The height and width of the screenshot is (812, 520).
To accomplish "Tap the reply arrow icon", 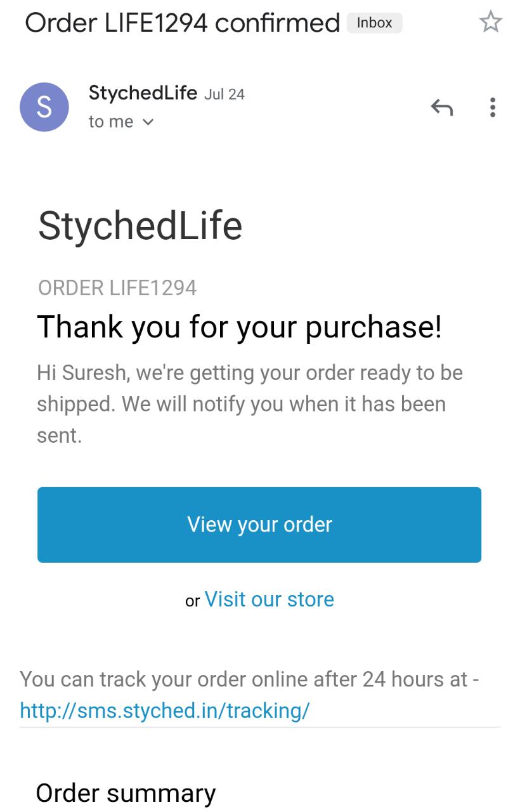I will 442,108.
